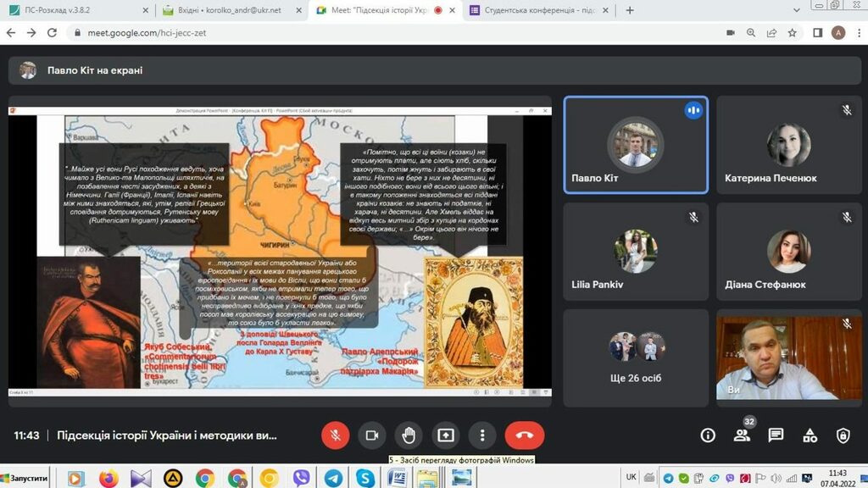Open the three-dot more options menu
Image resolution: width=868 pixels, height=488 pixels.
(482, 435)
